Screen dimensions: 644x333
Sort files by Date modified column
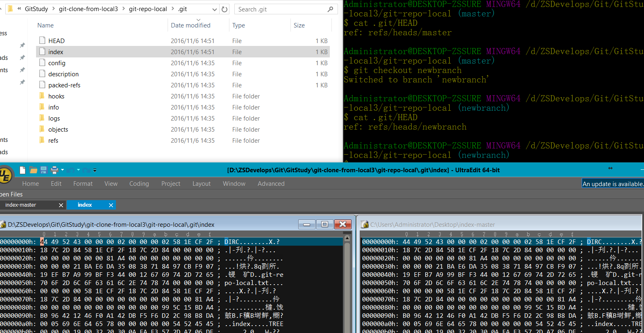190,25
